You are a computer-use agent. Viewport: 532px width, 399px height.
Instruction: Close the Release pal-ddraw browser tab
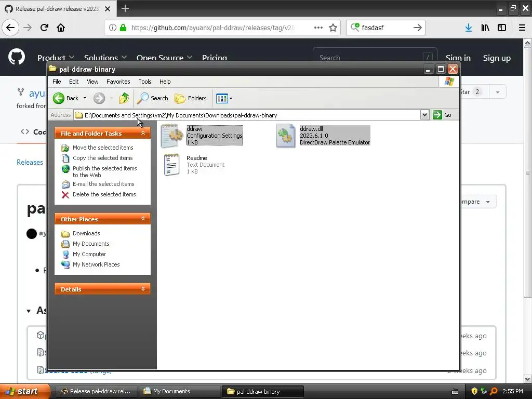(x=108, y=9)
